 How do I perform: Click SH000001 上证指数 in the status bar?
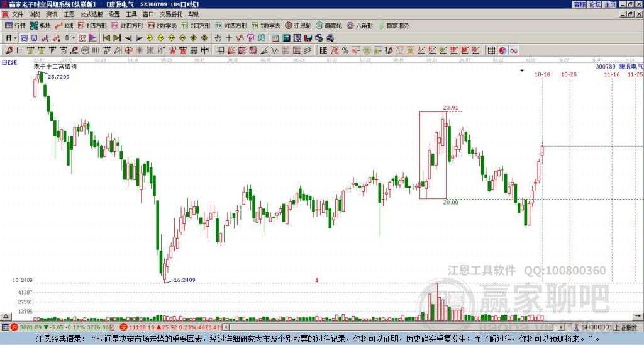pyautogui.click(x=609, y=327)
